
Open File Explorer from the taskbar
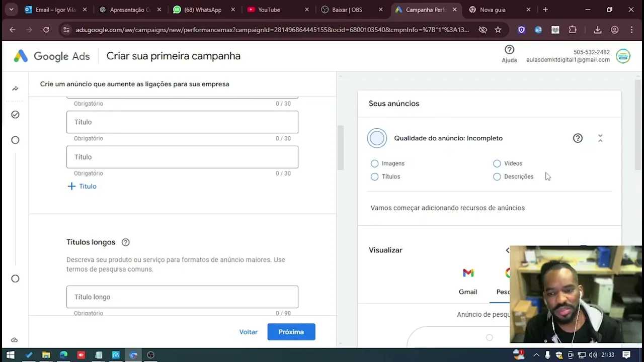[x=46, y=355]
